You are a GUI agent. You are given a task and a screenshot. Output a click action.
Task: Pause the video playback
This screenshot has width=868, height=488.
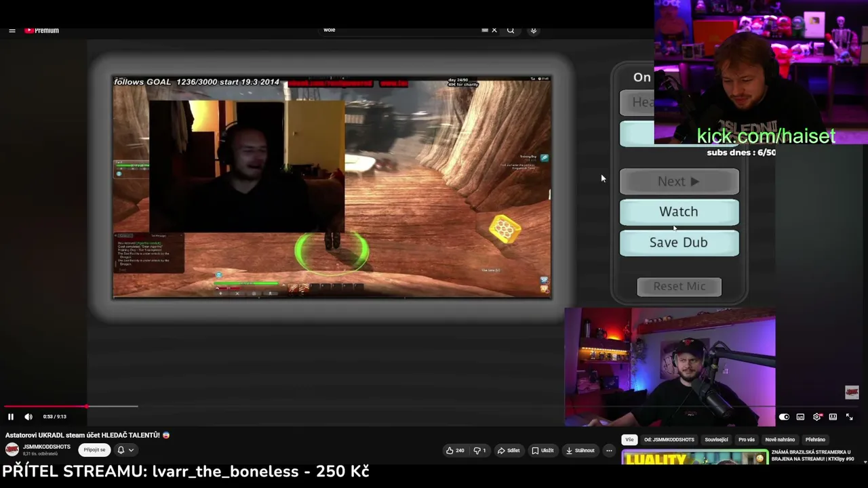11,417
